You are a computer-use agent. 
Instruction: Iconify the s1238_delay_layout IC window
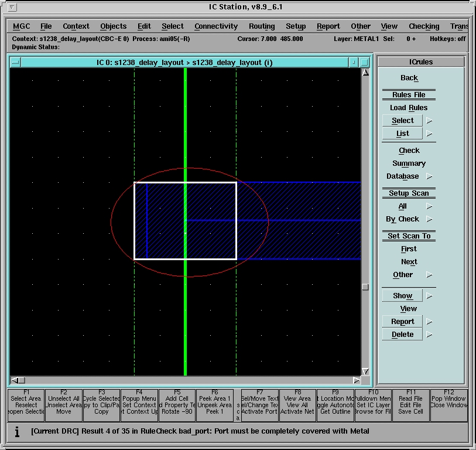click(x=354, y=62)
